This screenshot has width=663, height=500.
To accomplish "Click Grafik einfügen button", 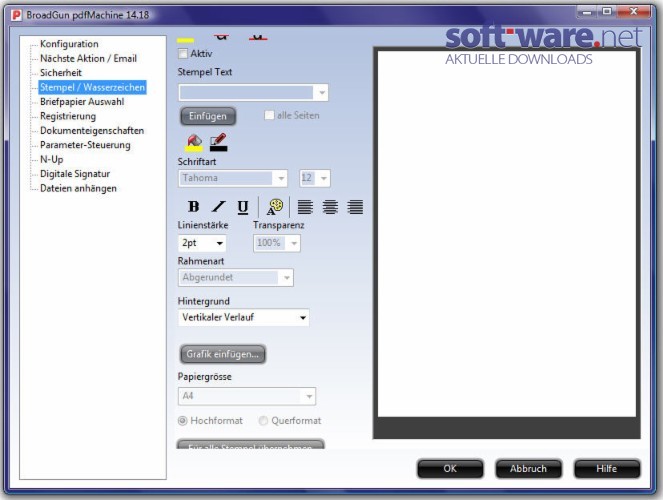I will pos(223,354).
